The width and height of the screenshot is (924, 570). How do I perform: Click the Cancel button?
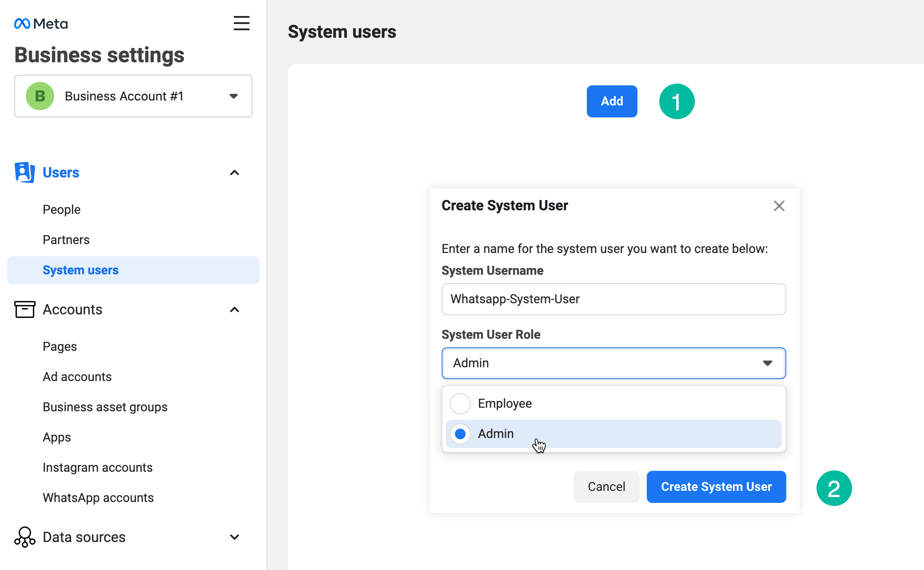click(606, 487)
